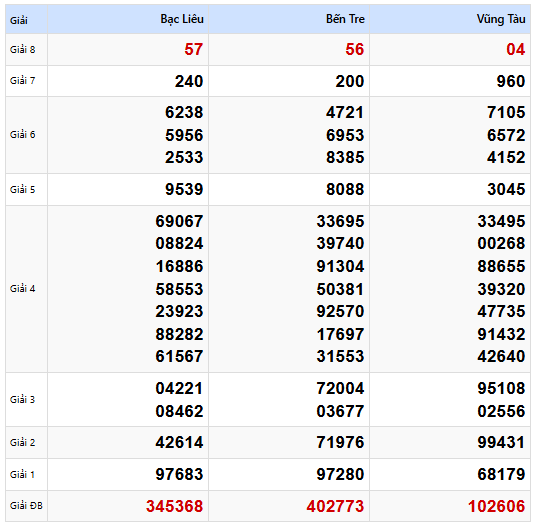Click the Giải header cell
This screenshot has width=536, height=530.
pyautogui.click(x=18, y=21)
